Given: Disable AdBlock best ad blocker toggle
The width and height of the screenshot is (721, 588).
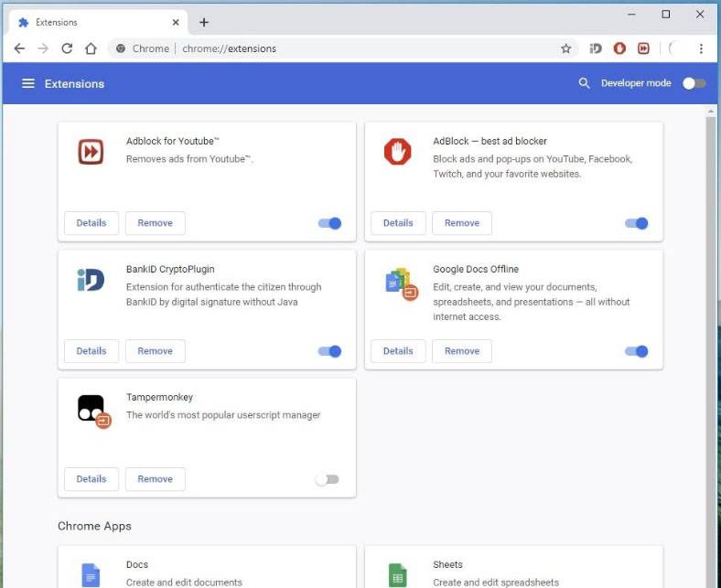Looking at the screenshot, I should pyautogui.click(x=637, y=223).
